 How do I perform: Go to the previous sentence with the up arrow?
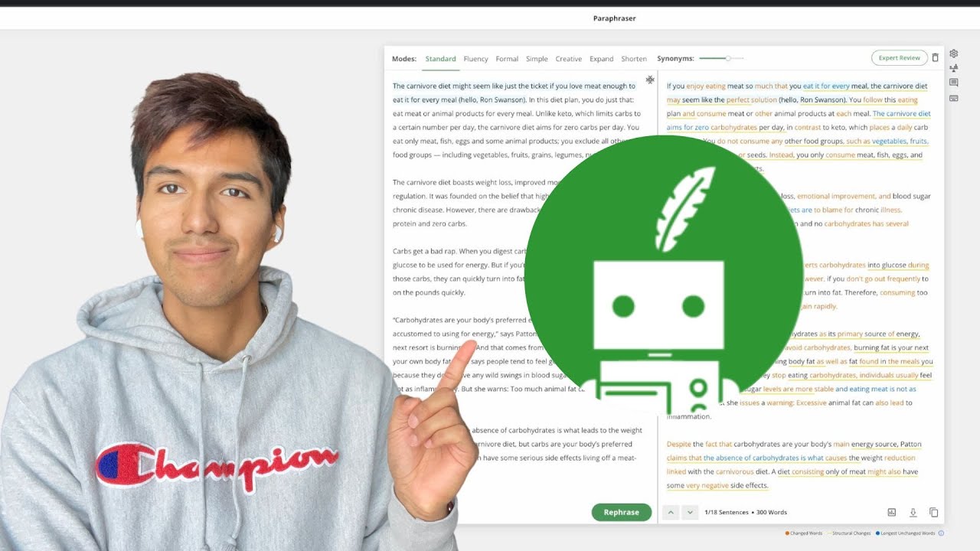pyautogui.click(x=671, y=513)
